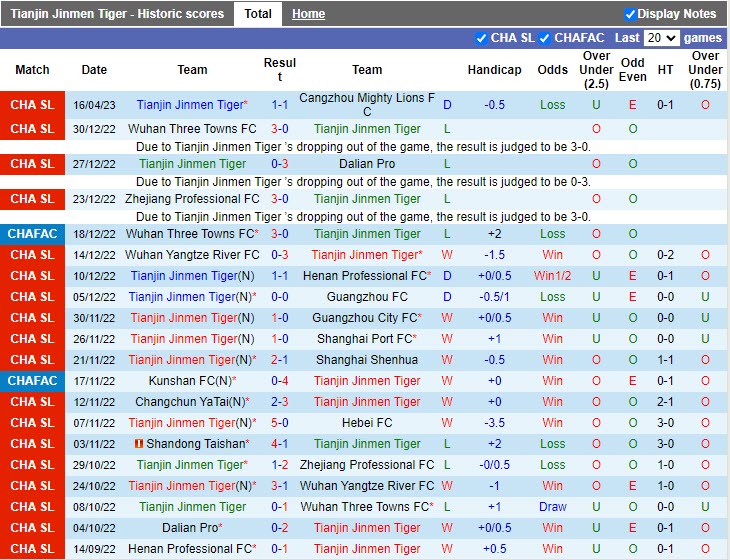Click the 1-1 result from 16/04/23
Screen dimensions: 730x560
tap(280, 105)
